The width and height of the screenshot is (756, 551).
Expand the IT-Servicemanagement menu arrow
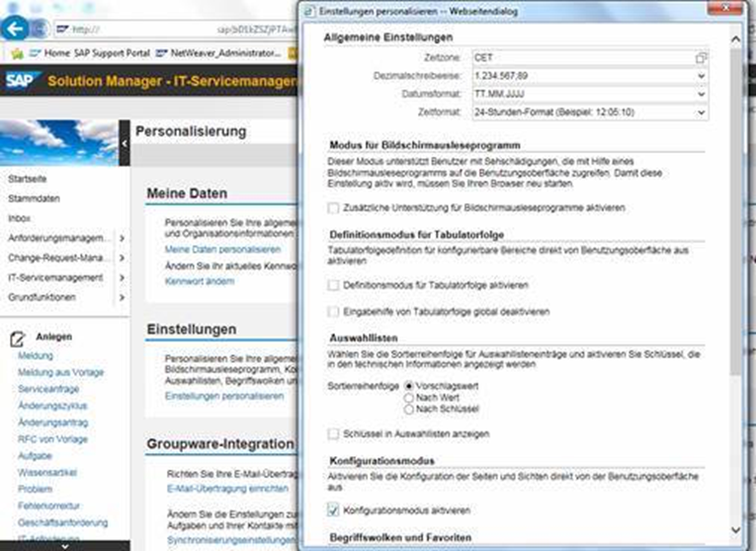pyautogui.click(x=122, y=277)
